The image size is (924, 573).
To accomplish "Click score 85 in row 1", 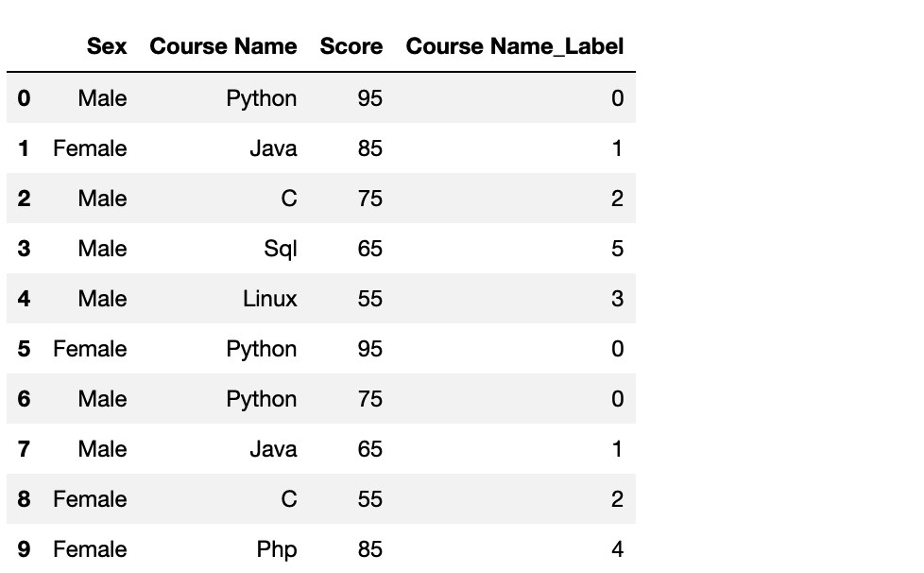I will (x=370, y=148).
